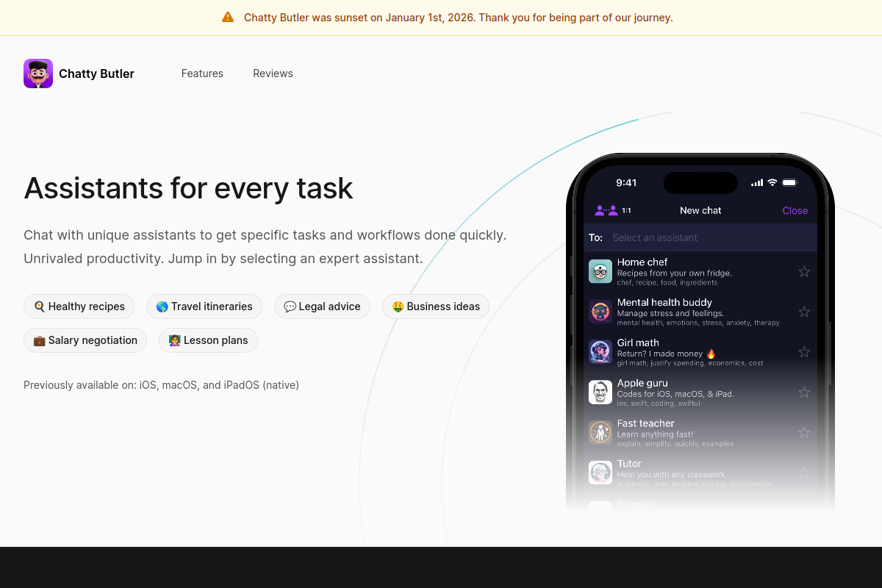The image size is (882, 588).
Task: Select the Legal advice chip
Action: click(x=322, y=306)
